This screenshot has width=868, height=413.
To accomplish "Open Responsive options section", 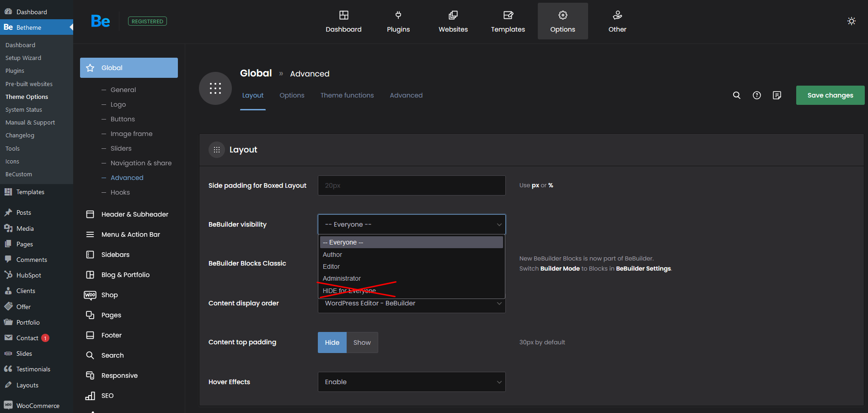I will pos(129,375).
